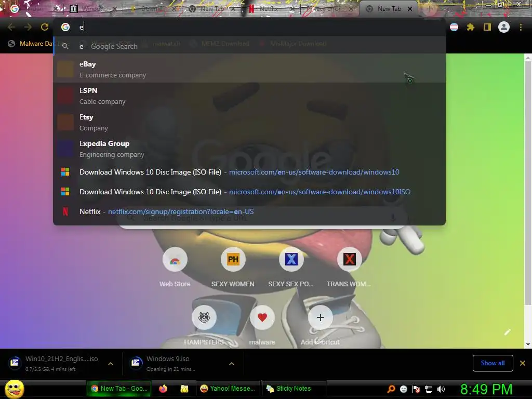Viewport: 532px width, 399px height.
Task: Go back with the browser back arrow
Action: click(x=11, y=27)
